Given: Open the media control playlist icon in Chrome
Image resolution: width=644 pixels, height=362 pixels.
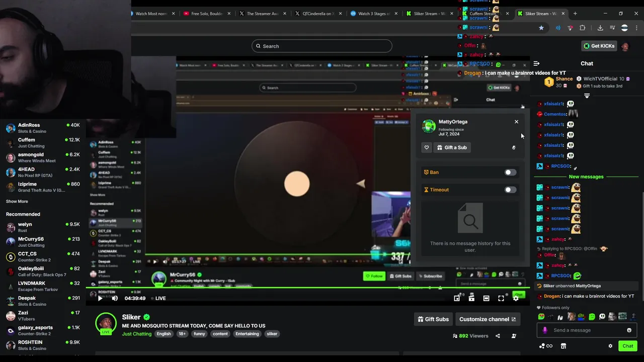Looking at the screenshot, I should click(612, 28).
